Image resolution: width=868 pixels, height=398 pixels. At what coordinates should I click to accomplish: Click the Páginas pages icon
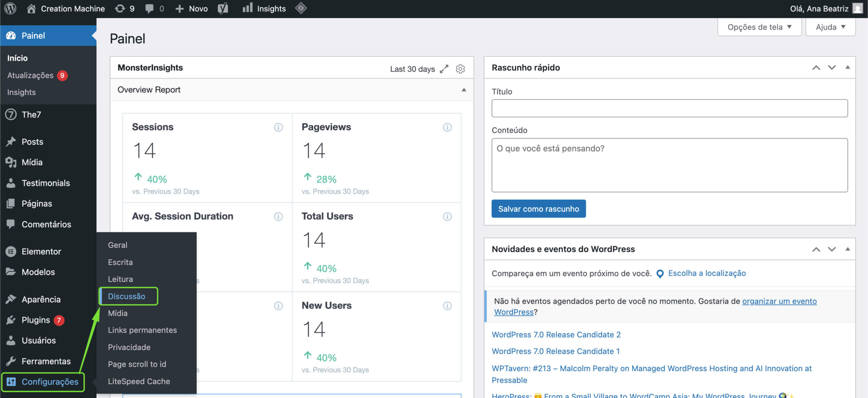(x=11, y=203)
